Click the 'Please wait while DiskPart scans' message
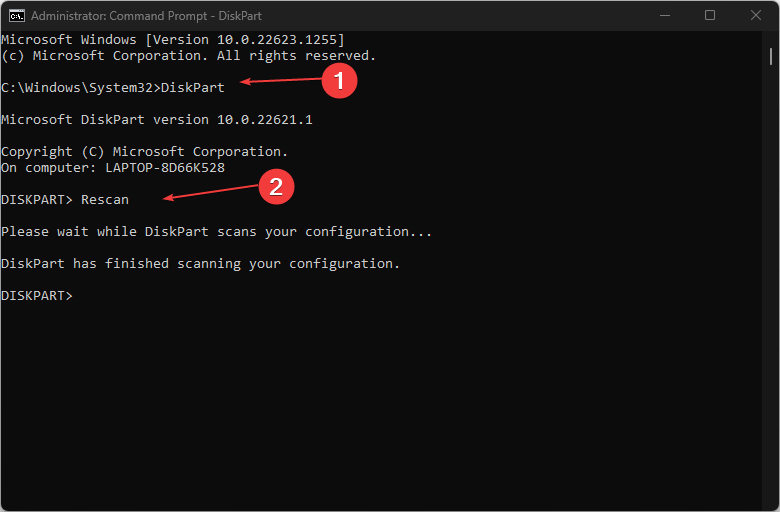This screenshot has height=512, width=780. coord(217,232)
